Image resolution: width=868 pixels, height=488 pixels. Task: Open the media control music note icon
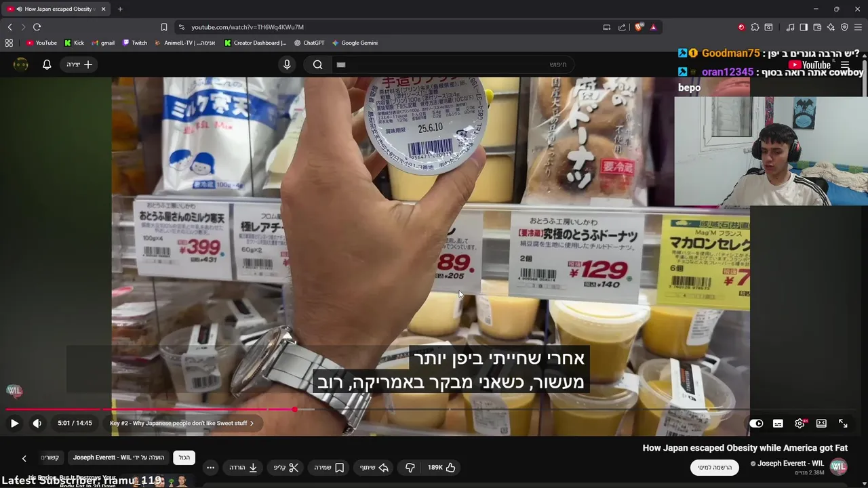pyautogui.click(x=790, y=27)
